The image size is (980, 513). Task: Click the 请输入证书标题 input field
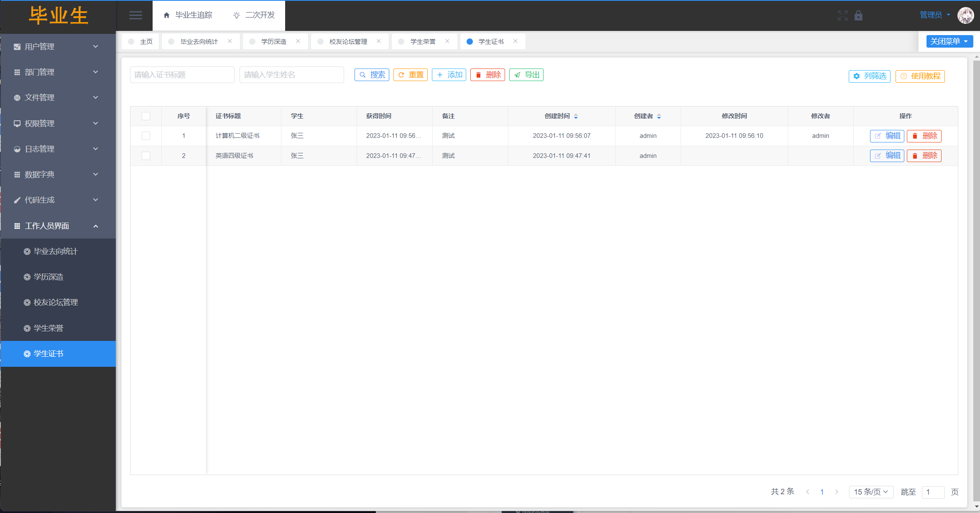182,75
